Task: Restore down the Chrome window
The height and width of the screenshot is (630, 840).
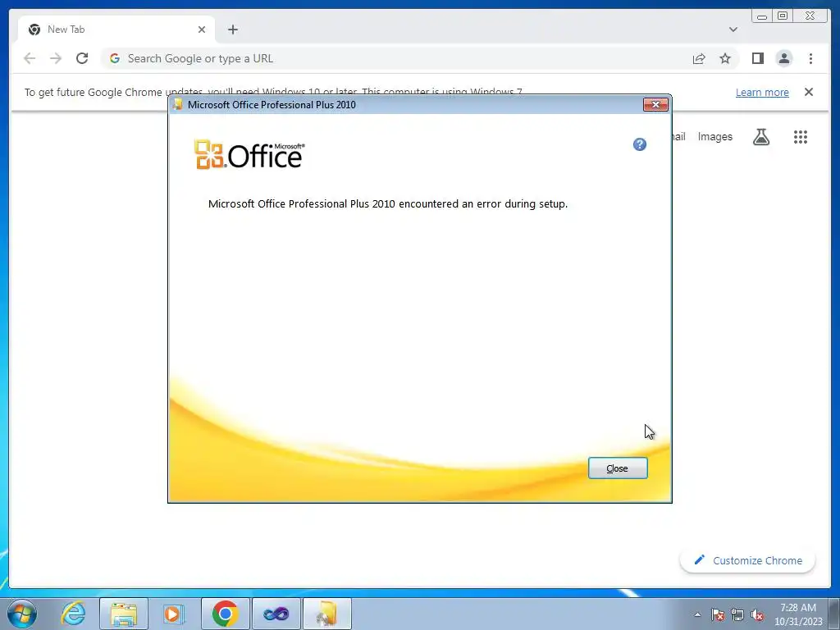Action: click(782, 16)
